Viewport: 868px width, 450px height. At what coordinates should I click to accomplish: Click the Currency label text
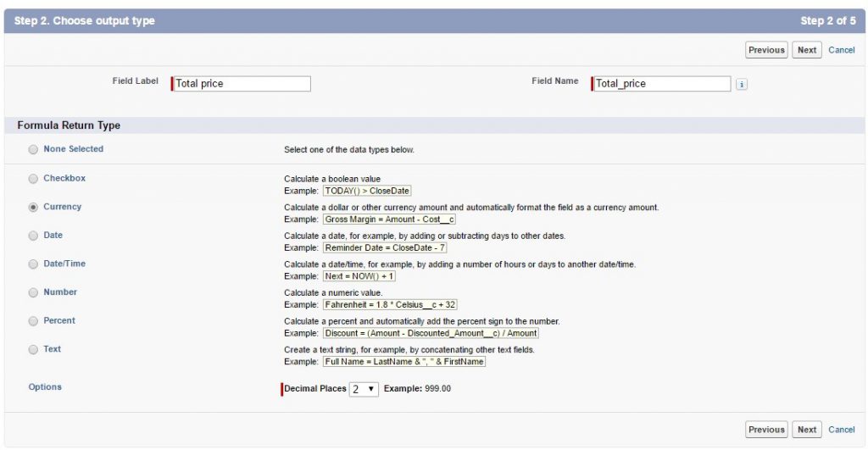click(x=63, y=207)
